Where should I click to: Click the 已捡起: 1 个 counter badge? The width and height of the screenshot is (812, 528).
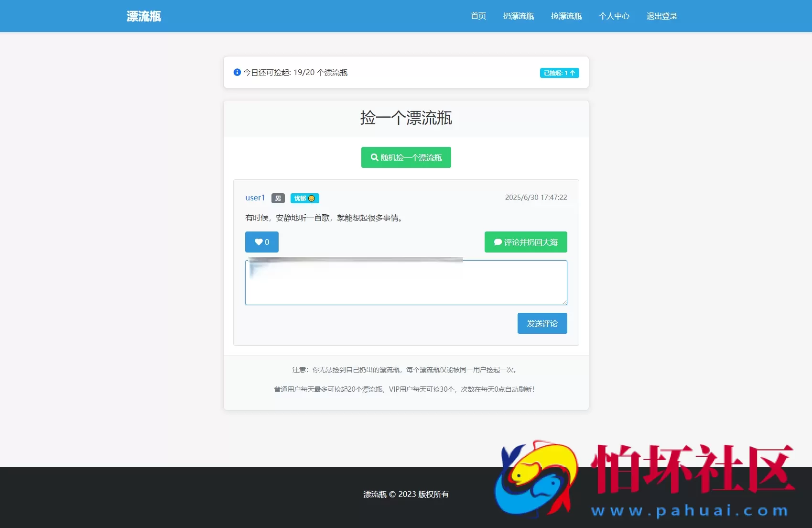[559, 72]
